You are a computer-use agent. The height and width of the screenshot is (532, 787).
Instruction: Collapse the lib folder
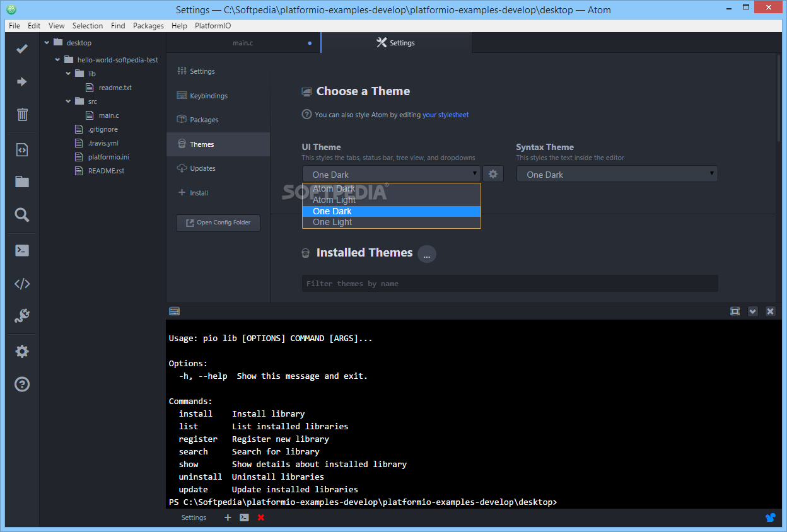click(x=69, y=74)
